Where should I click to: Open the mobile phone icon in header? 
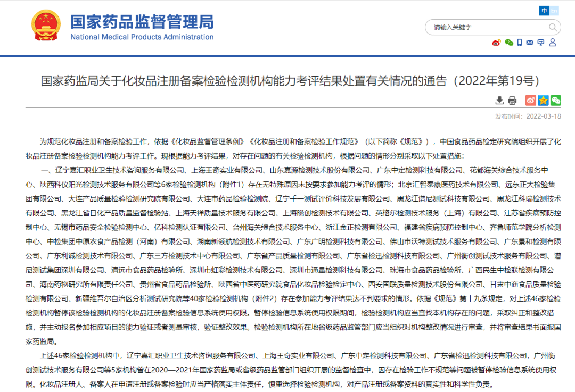(520, 43)
